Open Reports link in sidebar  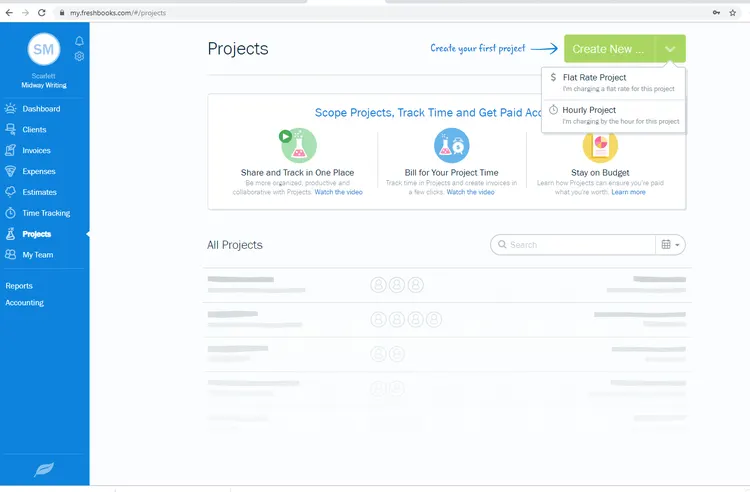click(19, 286)
